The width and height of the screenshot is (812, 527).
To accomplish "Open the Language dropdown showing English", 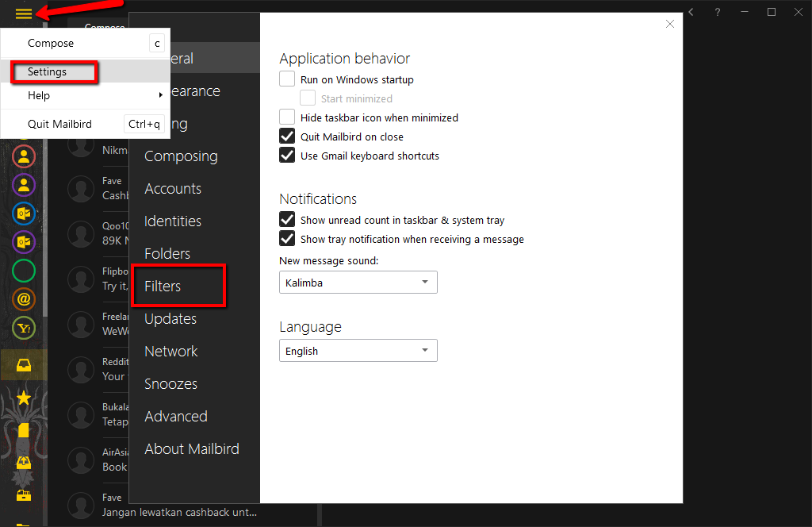I will click(358, 351).
